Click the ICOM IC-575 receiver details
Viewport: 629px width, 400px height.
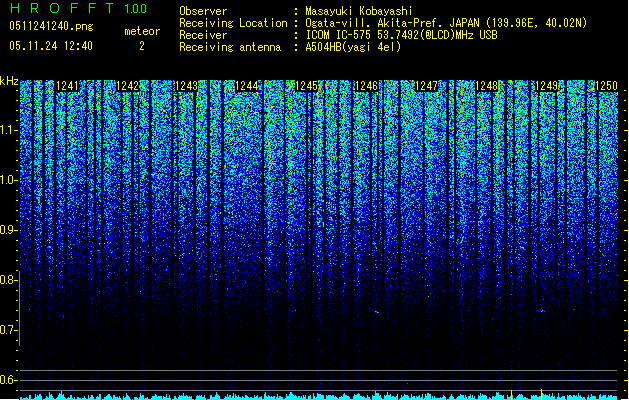click(x=402, y=35)
